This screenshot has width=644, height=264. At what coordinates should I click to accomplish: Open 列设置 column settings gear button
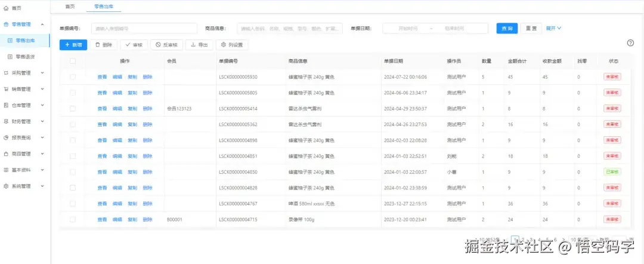(x=231, y=45)
